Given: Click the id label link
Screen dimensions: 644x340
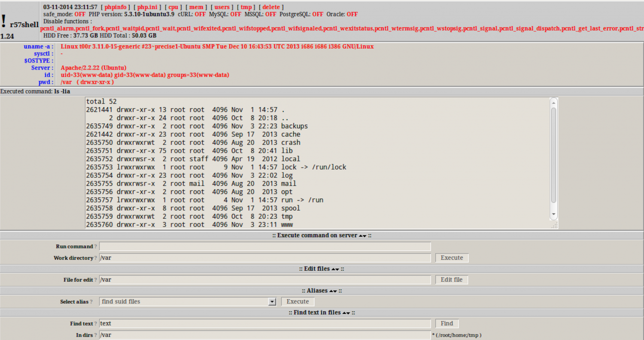Looking at the screenshot, I should 48,75.
